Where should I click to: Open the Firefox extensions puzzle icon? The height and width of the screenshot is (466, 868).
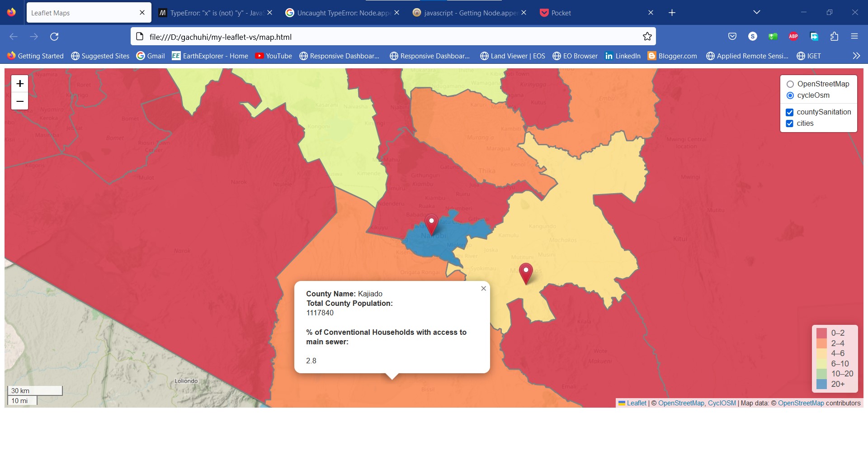pos(834,37)
